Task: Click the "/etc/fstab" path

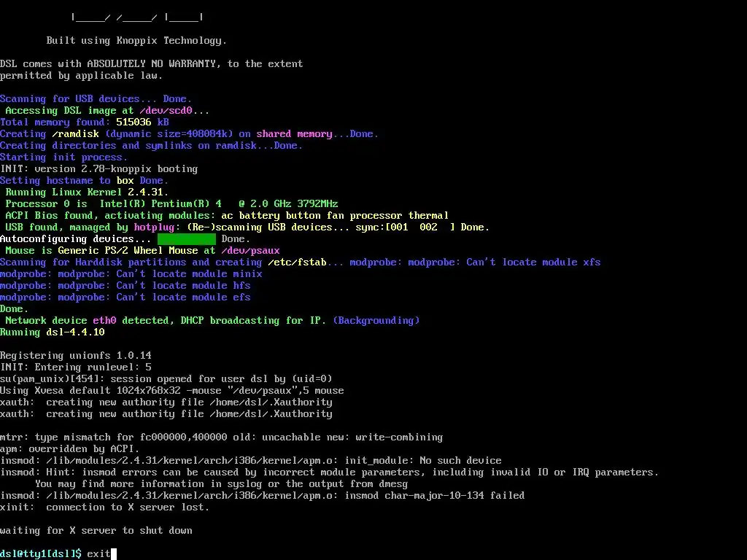Action: (297, 262)
